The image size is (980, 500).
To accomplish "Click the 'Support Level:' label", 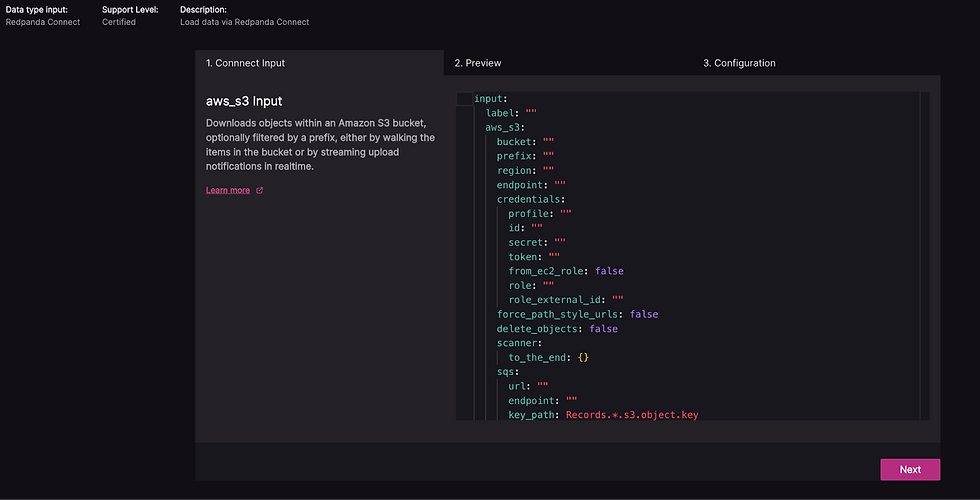I will [130, 10].
